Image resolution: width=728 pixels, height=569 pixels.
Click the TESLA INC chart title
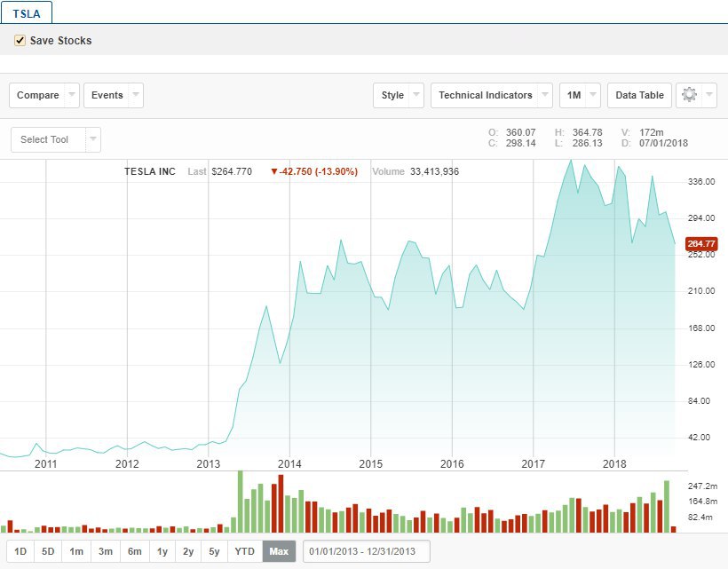click(x=150, y=171)
